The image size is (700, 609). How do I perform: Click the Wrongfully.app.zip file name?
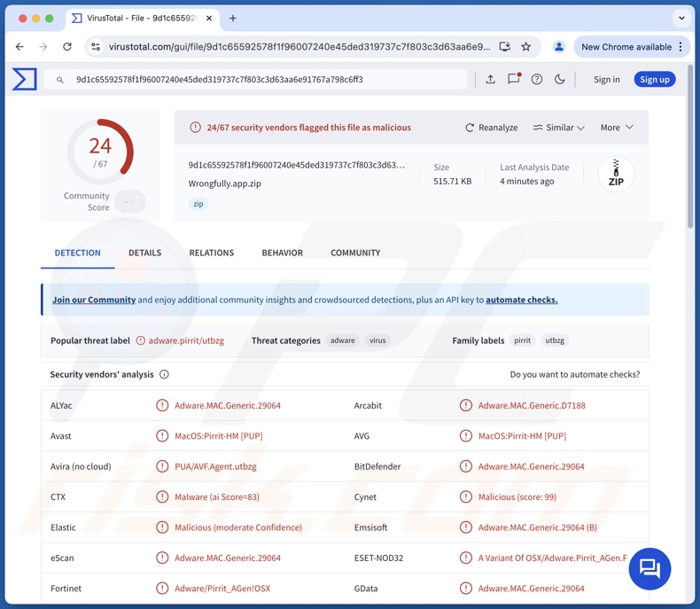pos(224,183)
